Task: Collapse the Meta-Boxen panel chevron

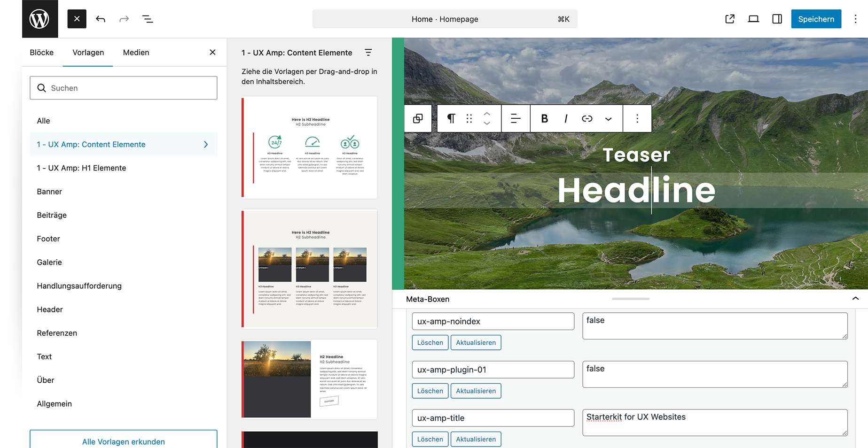Action: [x=855, y=298]
